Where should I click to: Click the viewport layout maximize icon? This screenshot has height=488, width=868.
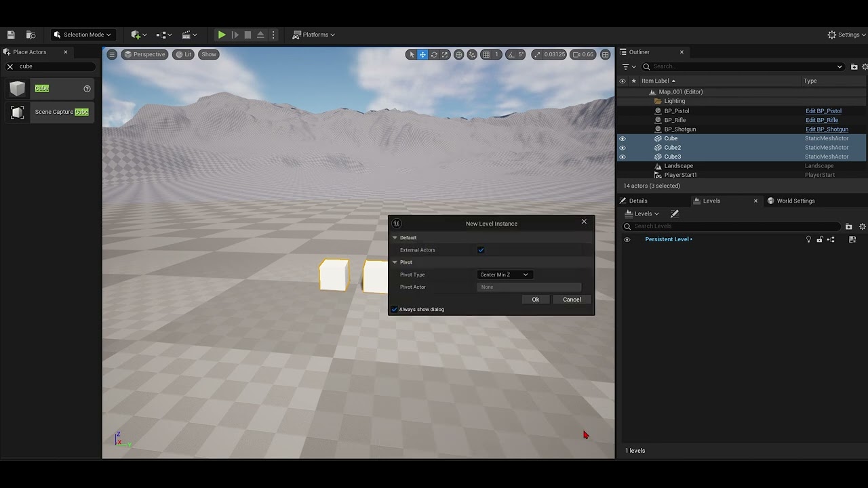click(606, 54)
